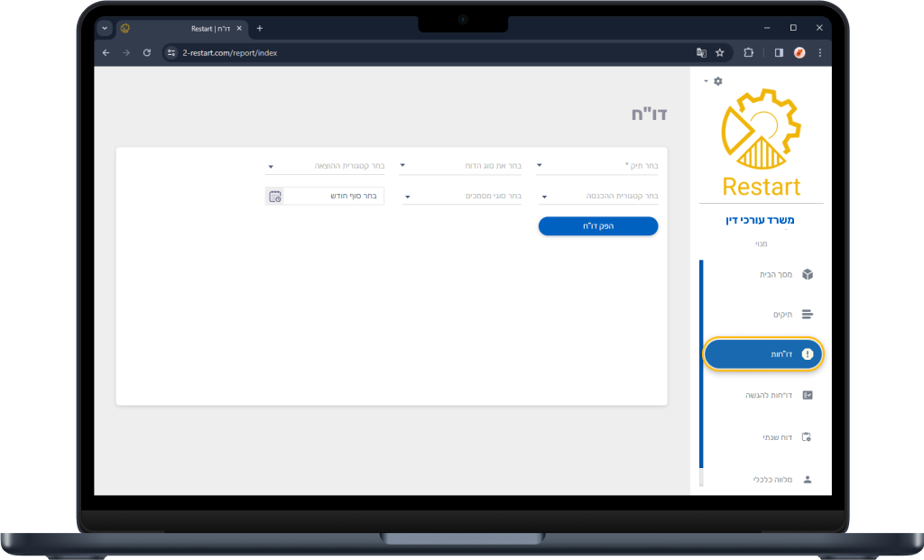The width and height of the screenshot is (924, 560).
Task: Click the בחר סוף חודש date field
Action: (x=334, y=196)
